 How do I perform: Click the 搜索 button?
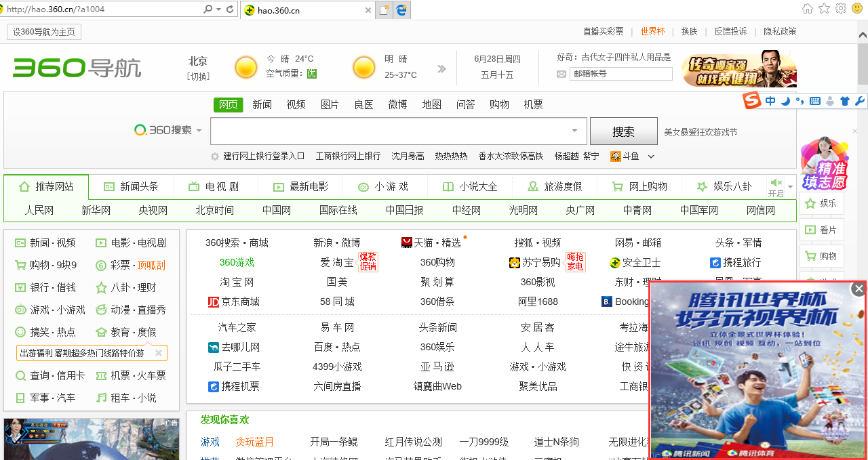point(623,131)
